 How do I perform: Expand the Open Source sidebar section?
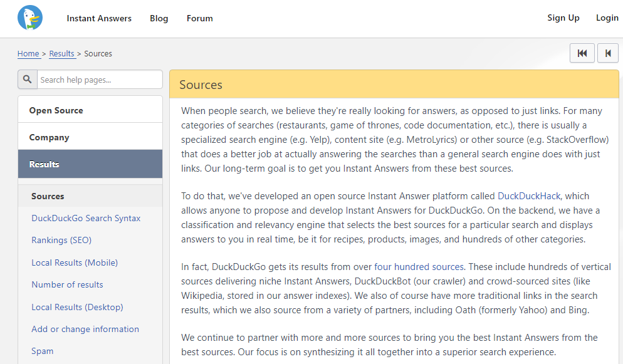click(x=90, y=110)
